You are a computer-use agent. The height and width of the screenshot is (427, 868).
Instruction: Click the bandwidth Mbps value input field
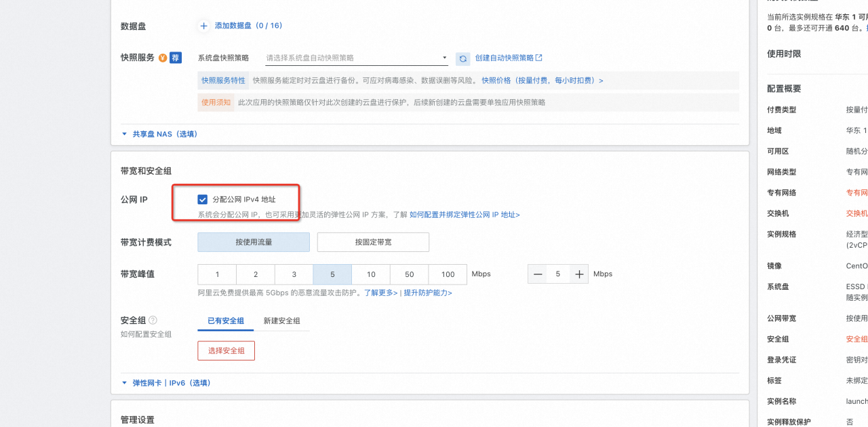558,274
